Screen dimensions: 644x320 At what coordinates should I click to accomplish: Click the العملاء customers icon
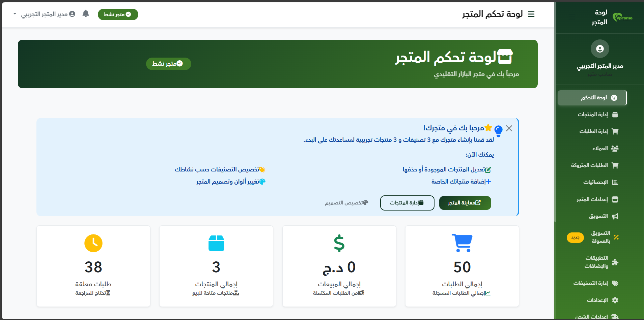[615, 148]
